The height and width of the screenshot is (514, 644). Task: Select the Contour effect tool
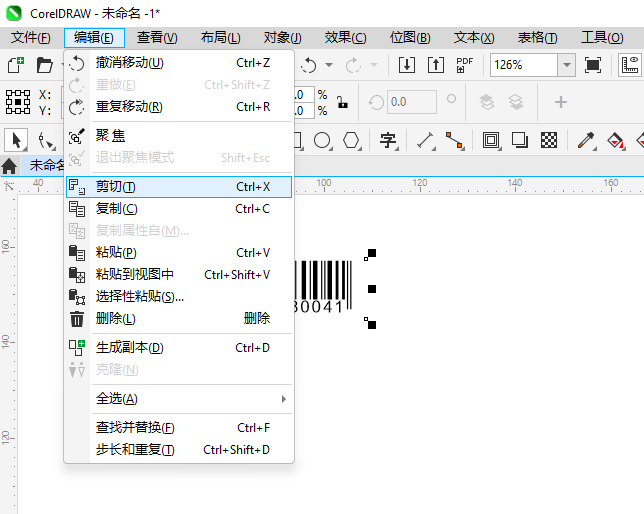[x=491, y=141]
